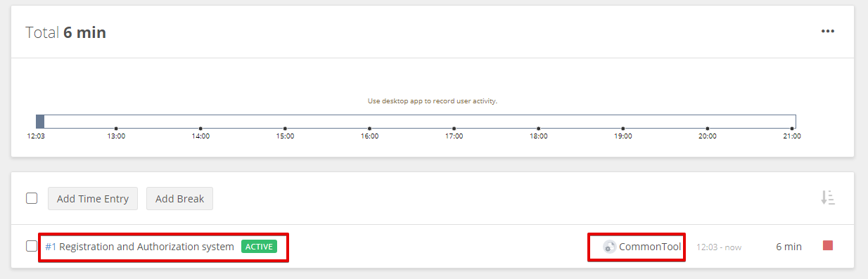Toggle the select-all entries checkbox
The width and height of the screenshot is (868, 279).
pos(32,198)
